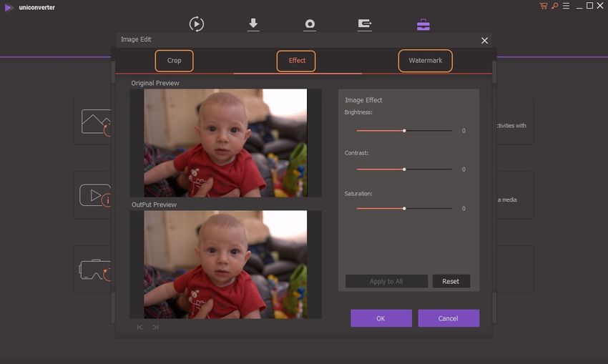608x364 pixels.
Task: Open the Download section icon
Action: (x=253, y=24)
